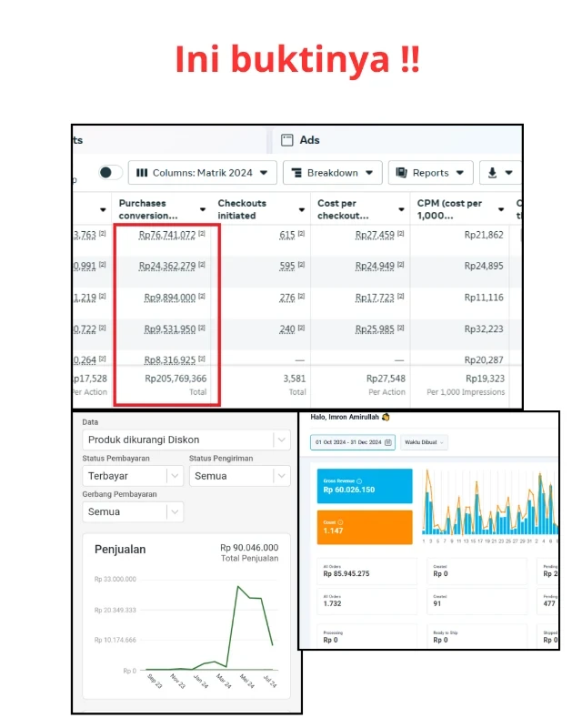Click the 01 Oct 2024 date range field
582x728 pixels.
(x=347, y=442)
